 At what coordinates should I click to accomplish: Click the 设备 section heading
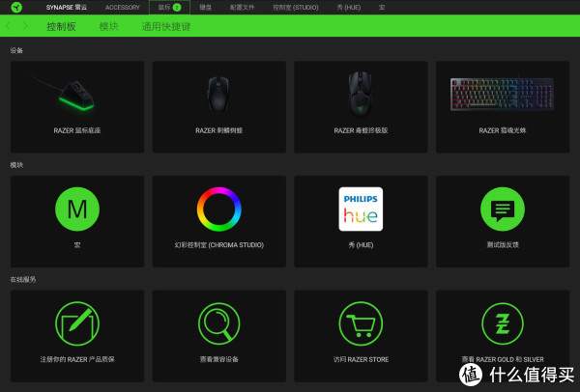tap(16, 50)
